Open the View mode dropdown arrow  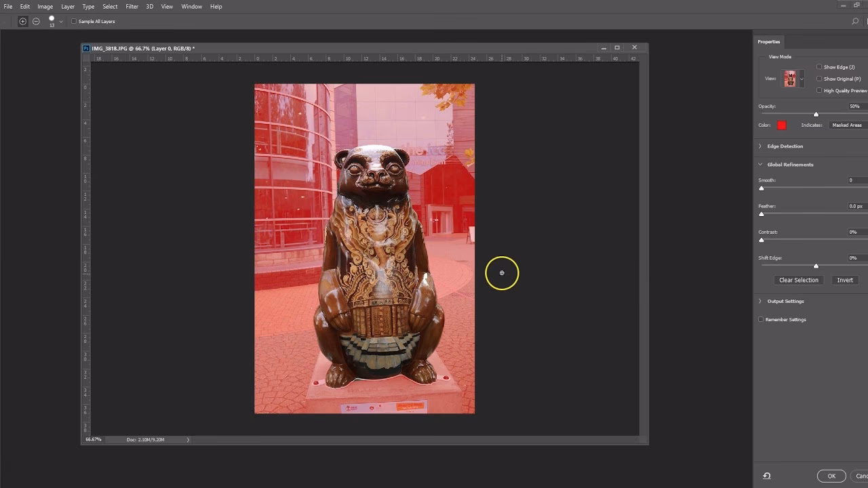[x=803, y=78]
